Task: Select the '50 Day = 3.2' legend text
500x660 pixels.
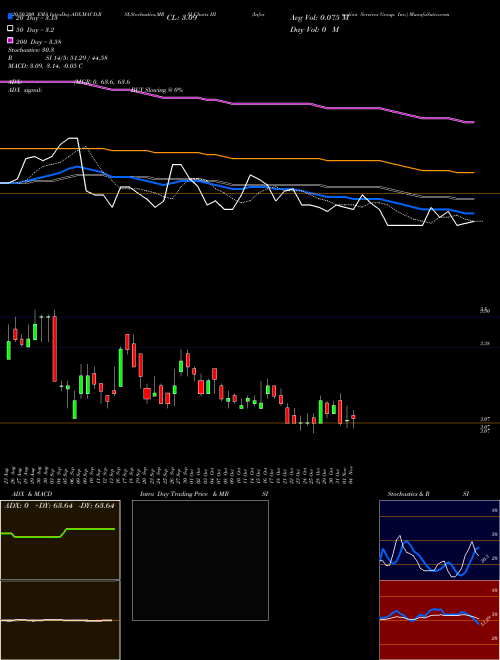Action: click(x=35, y=30)
